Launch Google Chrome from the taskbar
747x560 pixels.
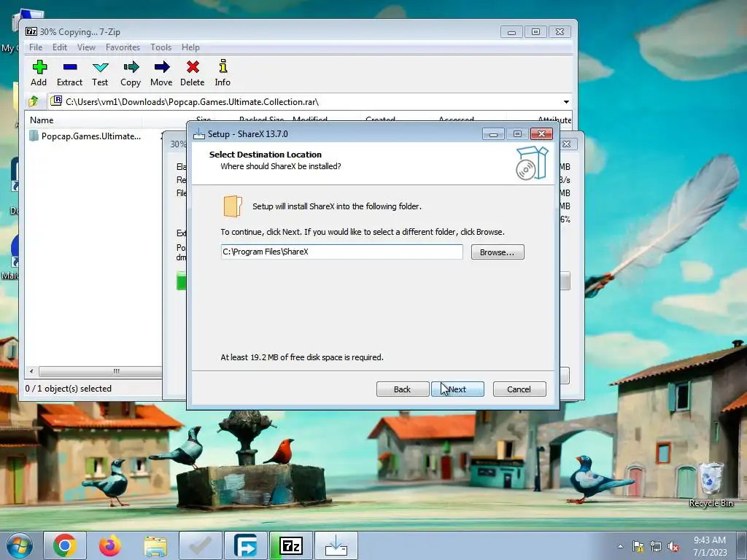[65, 545]
